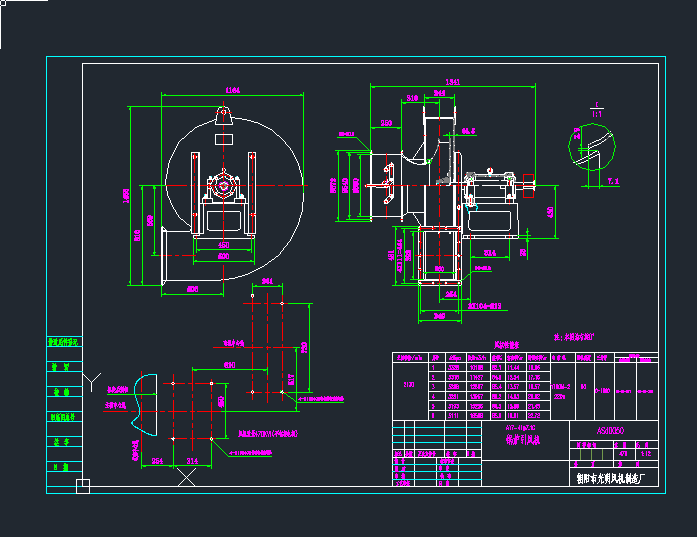Select the lifting lug atop the fan casing

point(223,116)
